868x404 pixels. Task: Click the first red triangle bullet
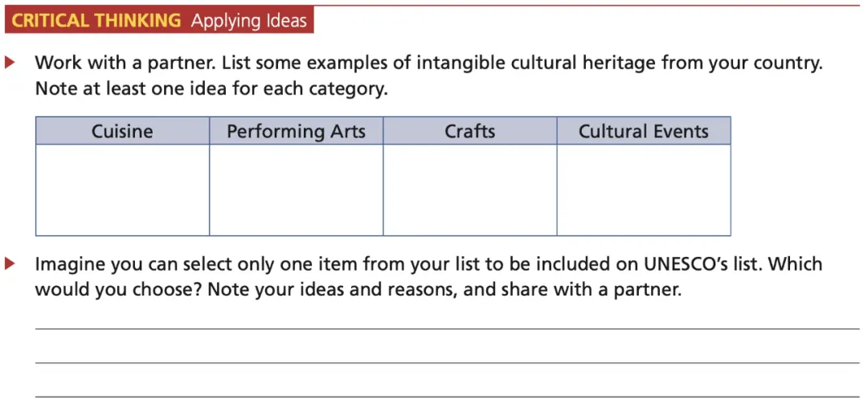[x=9, y=63]
